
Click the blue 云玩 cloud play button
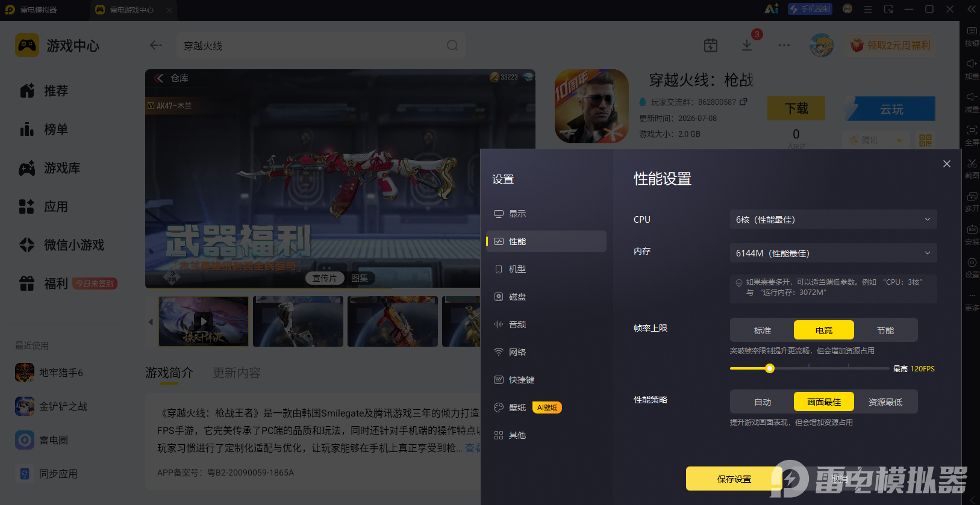tap(891, 109)
